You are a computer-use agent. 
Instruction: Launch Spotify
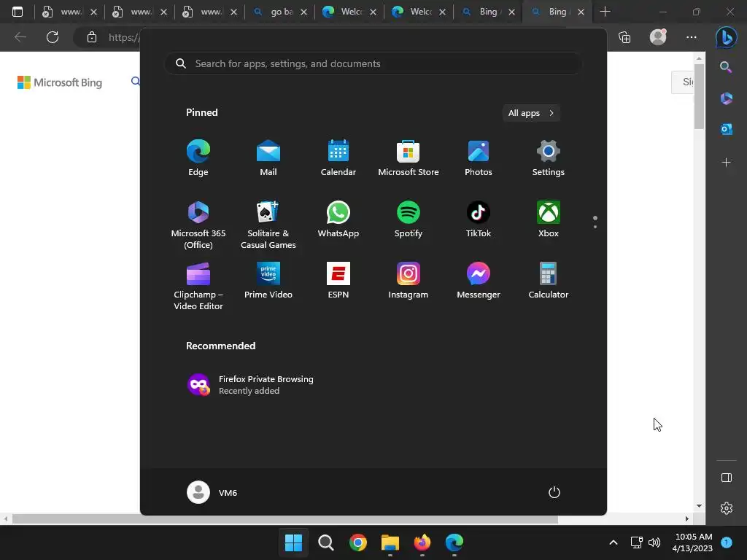[x=409, y=219]
